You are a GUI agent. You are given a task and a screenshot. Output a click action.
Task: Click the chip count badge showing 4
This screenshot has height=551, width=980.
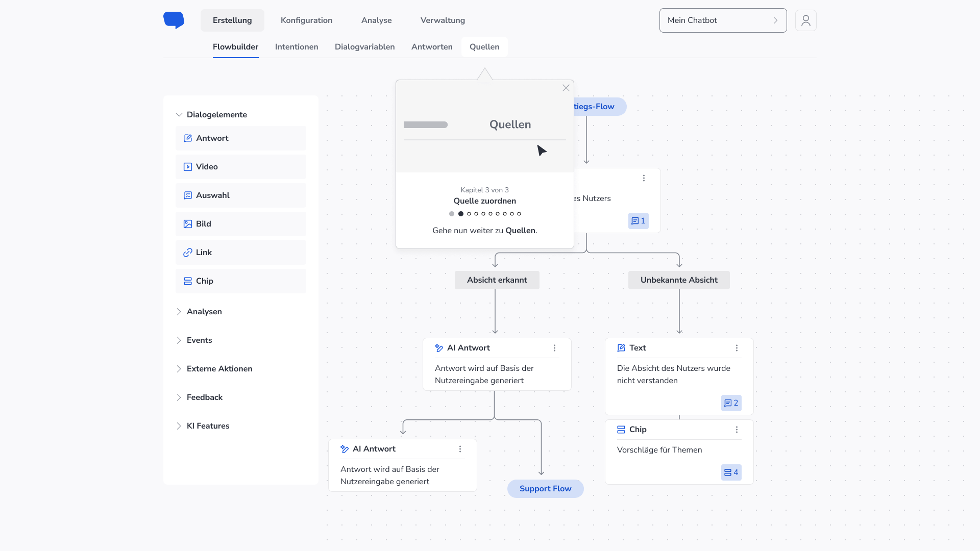coord(731,472)
